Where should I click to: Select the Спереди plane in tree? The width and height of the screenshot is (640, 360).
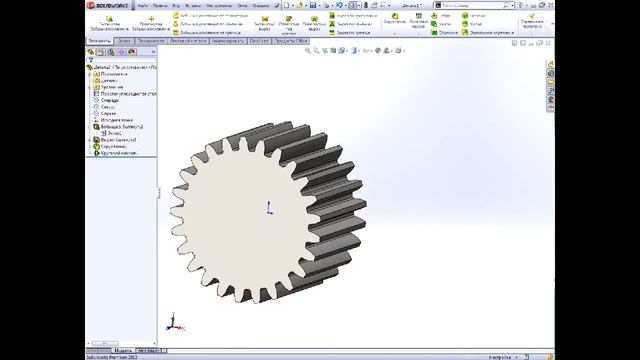(109, 100)
